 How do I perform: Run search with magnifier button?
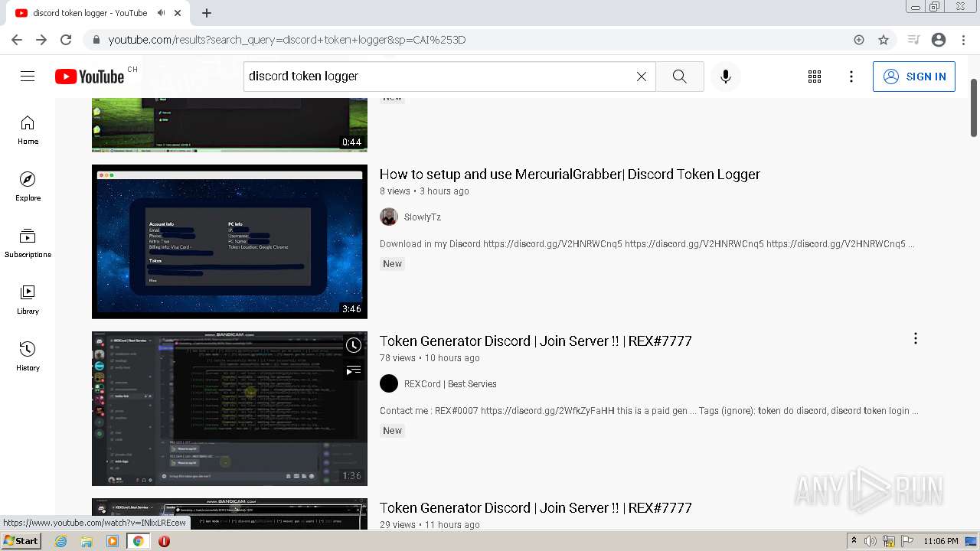point(679,77)
